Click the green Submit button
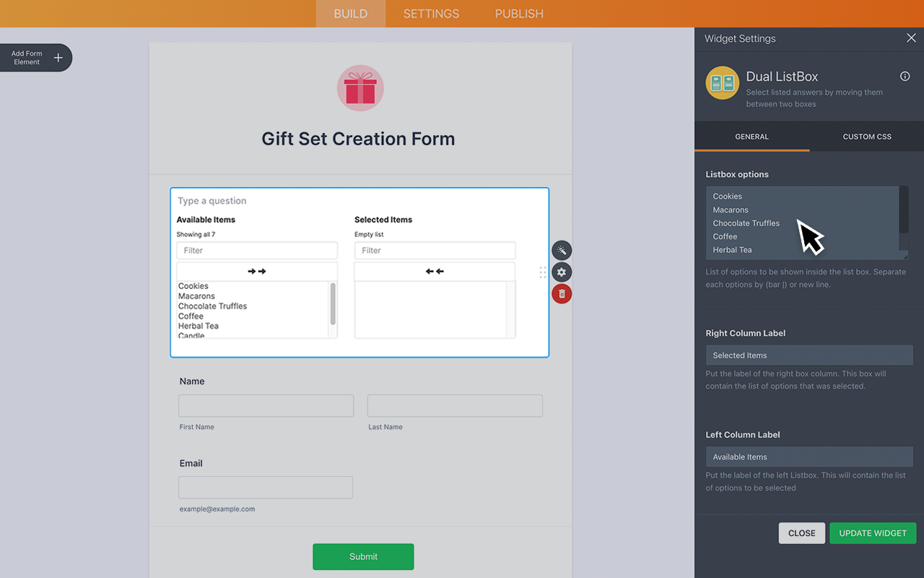The image size is (924, 578). [363, 556]
